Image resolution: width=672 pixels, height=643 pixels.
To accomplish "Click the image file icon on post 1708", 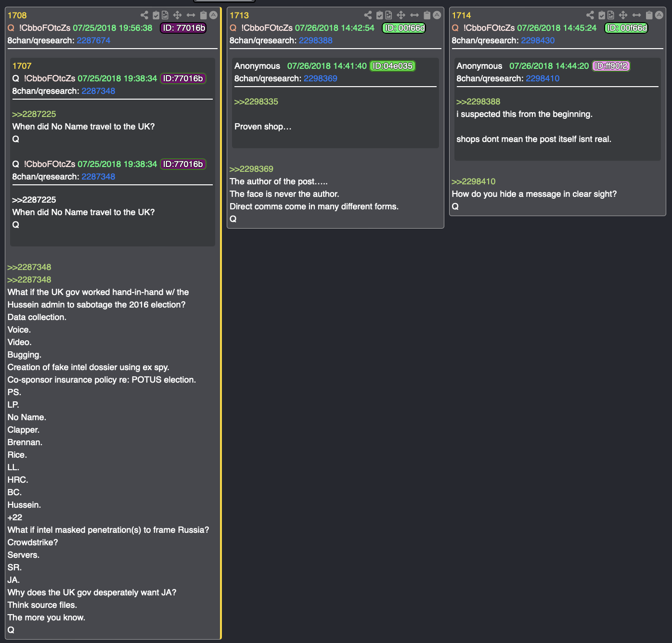I will pos(165,15).
